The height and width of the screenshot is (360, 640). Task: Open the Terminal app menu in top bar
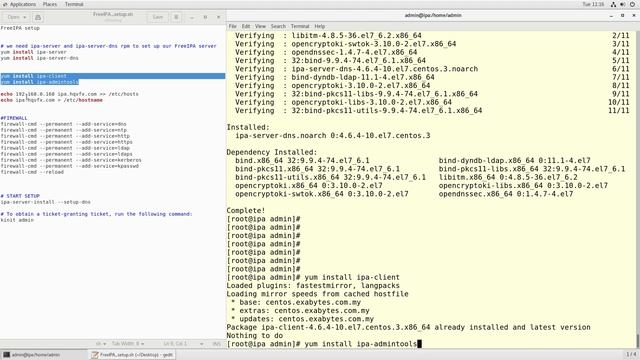[x=74, y=4]
